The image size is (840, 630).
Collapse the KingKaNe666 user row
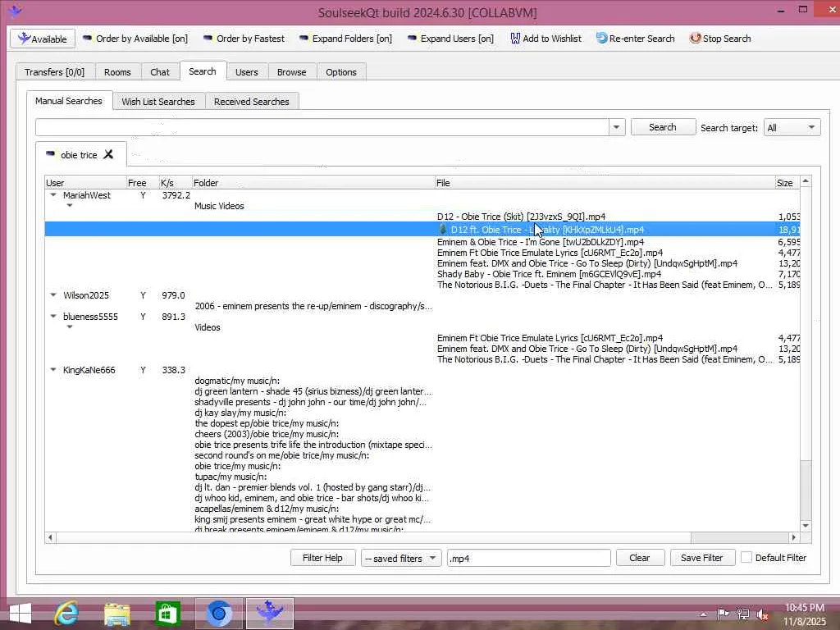tap(53, 370)
